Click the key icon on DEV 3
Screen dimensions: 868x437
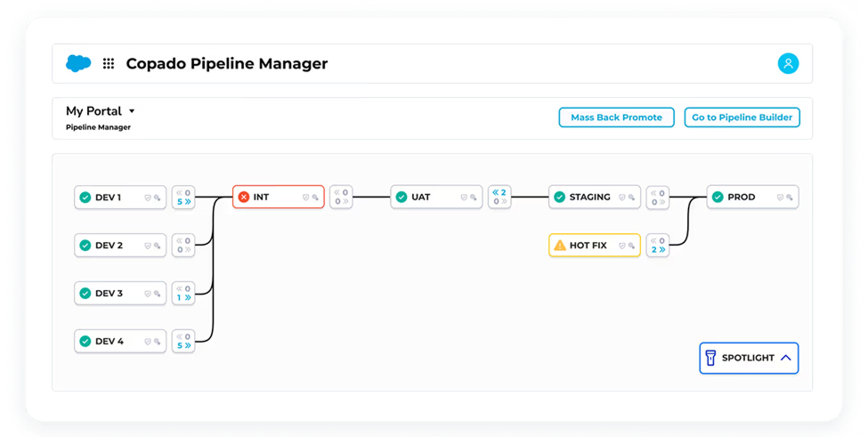(x=158, y=294)
